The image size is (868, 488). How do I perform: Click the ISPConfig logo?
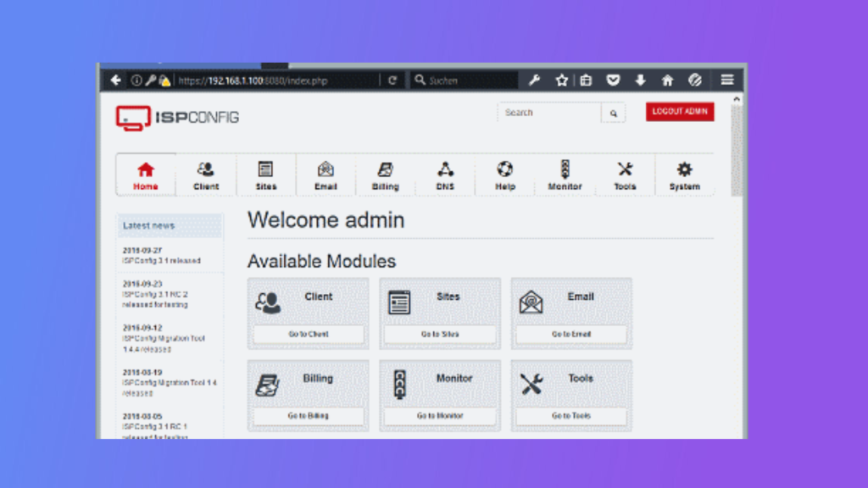pos(173,116)
